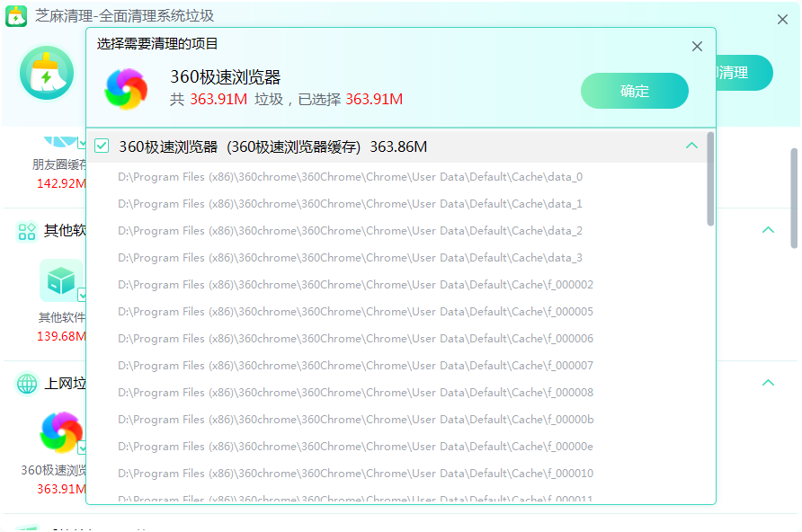Select the Cache\f_000006 file path

click(x=355, y=339)
